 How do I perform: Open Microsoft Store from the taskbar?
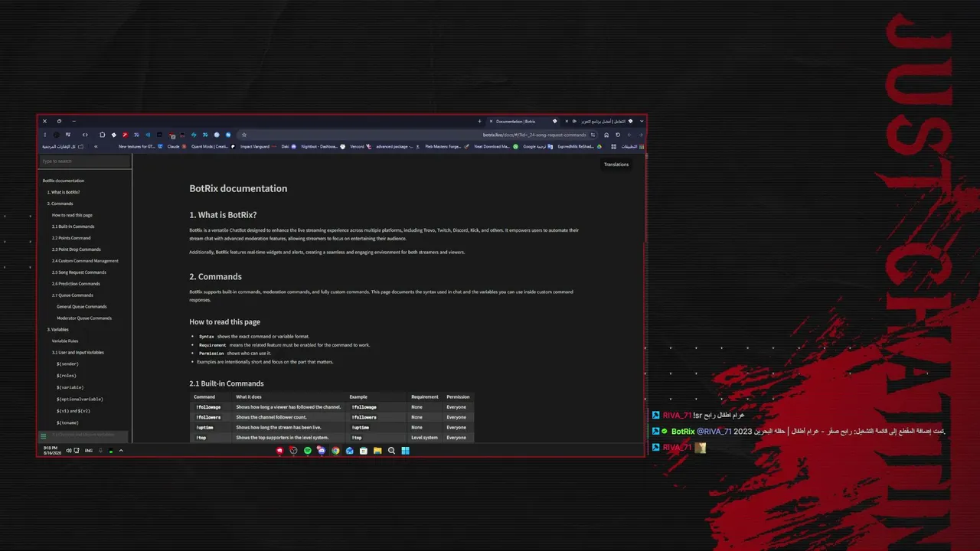click(x=364, y=451)
